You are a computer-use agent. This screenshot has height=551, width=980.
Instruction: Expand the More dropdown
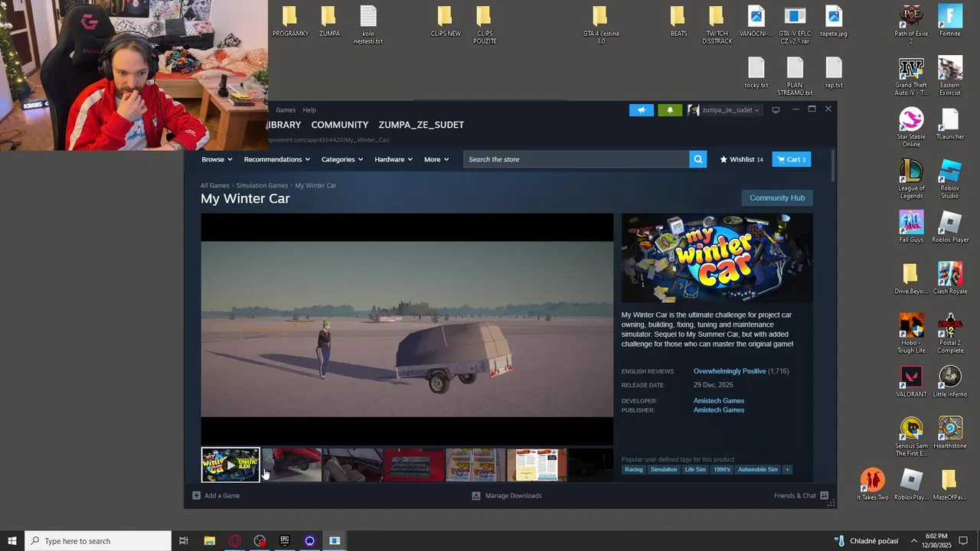click(x=436, y=159)
